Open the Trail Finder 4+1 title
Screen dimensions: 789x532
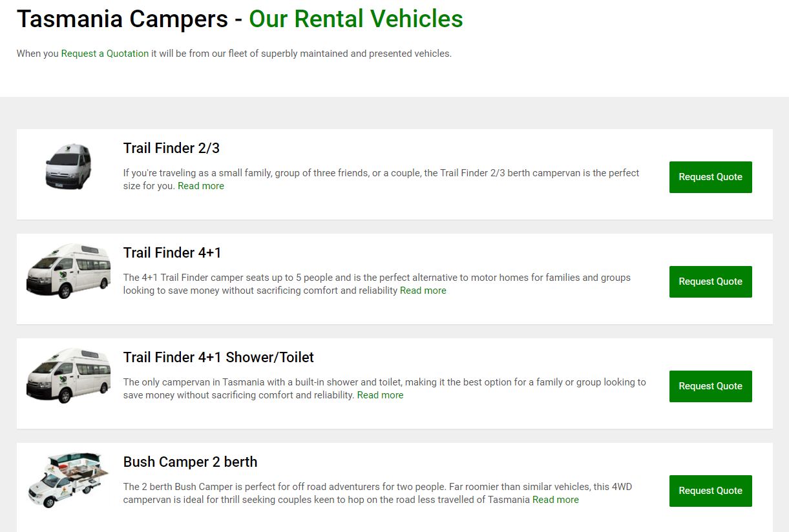pyautogui.click(x=172, y=252)
